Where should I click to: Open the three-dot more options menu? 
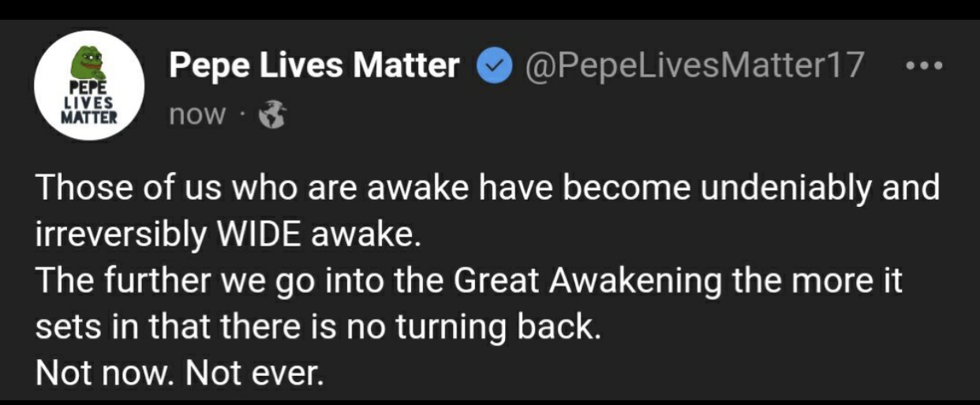[922, 66]
